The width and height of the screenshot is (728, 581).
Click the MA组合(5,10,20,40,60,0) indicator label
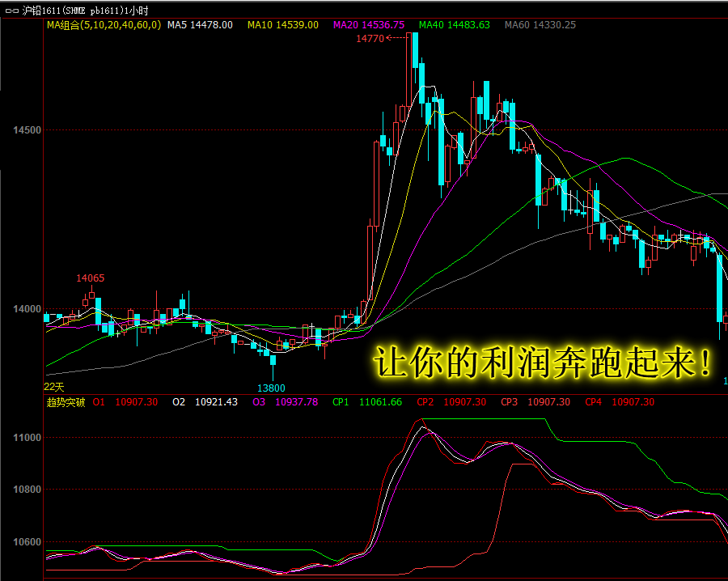pos(104,25)
